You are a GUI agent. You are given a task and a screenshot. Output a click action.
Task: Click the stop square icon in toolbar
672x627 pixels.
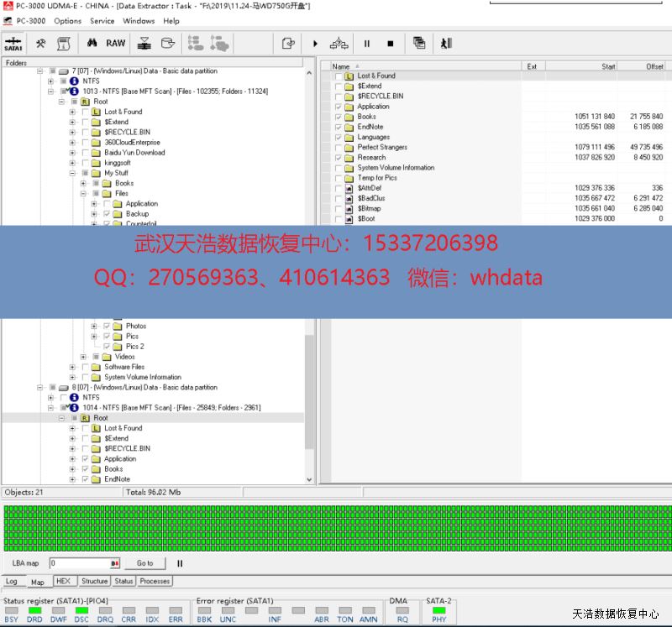click(x=390, y=44)
